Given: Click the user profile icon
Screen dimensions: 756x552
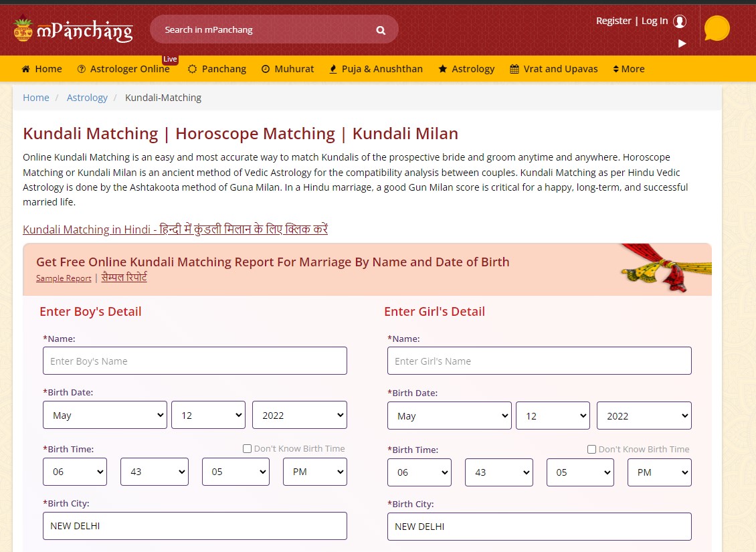Looking at the screenshot, I should point(680,21).
